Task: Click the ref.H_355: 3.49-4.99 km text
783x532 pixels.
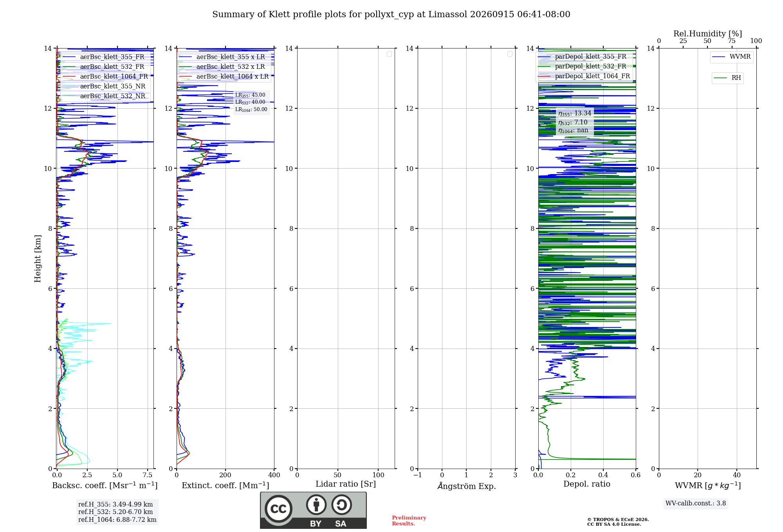Action: coord(115,505)
